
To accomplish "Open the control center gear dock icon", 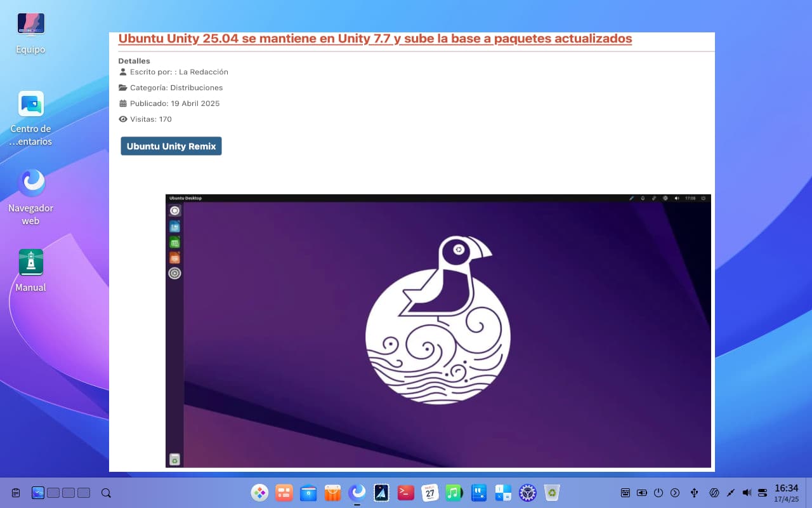I will (528, 493).
